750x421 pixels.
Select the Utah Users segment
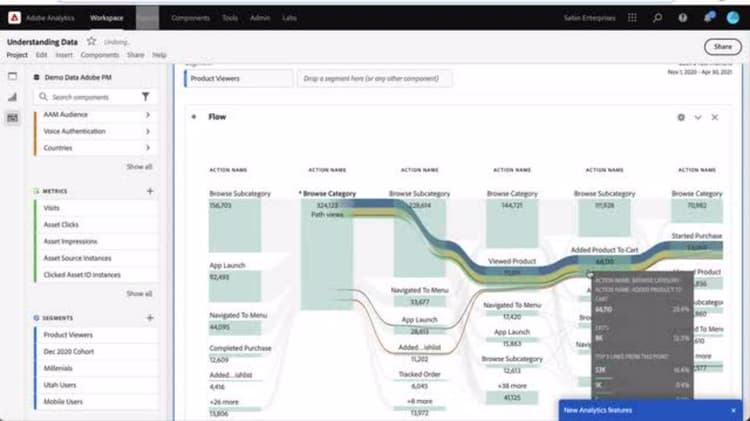[x=97, y=385]
